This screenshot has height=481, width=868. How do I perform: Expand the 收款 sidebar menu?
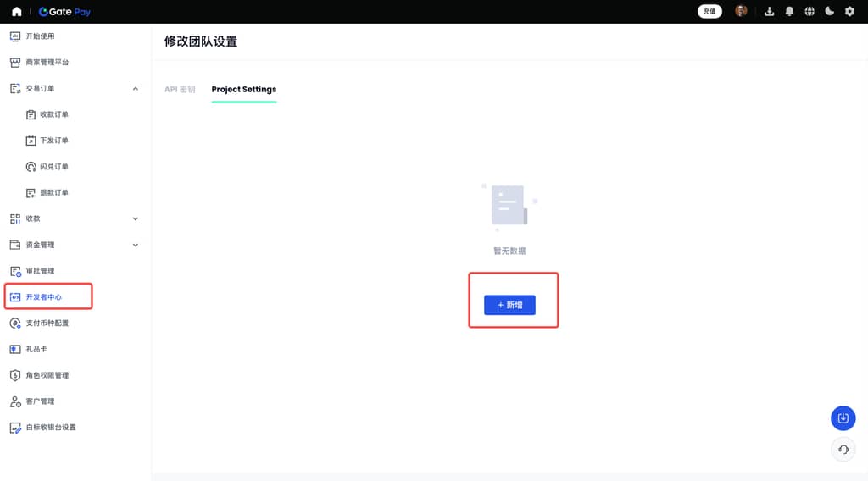tap(136, 218)
